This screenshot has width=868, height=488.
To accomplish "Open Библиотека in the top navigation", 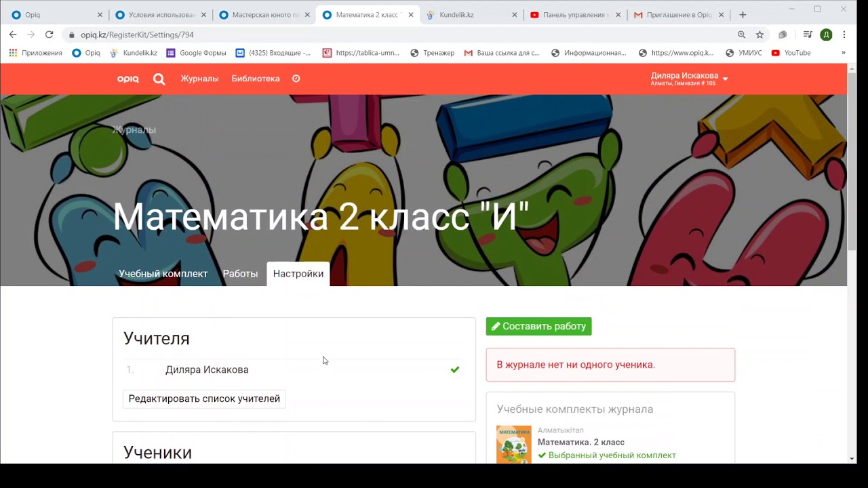I will pos(256,79).
